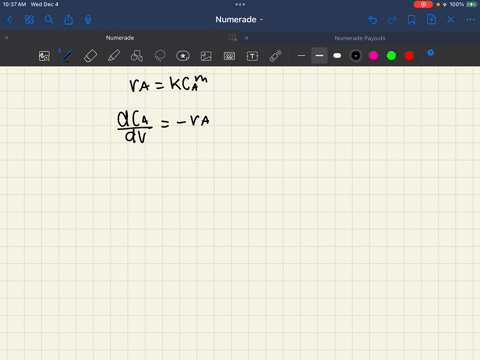Choose the Shapes tool
This screenshot has height=360, width=480.
point(137,56)
